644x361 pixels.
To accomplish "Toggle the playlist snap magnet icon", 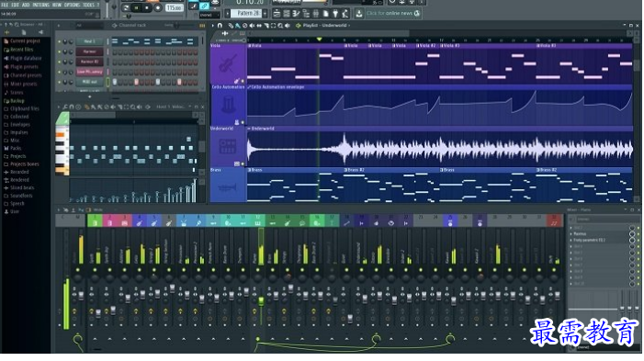I will coord(220,26).
